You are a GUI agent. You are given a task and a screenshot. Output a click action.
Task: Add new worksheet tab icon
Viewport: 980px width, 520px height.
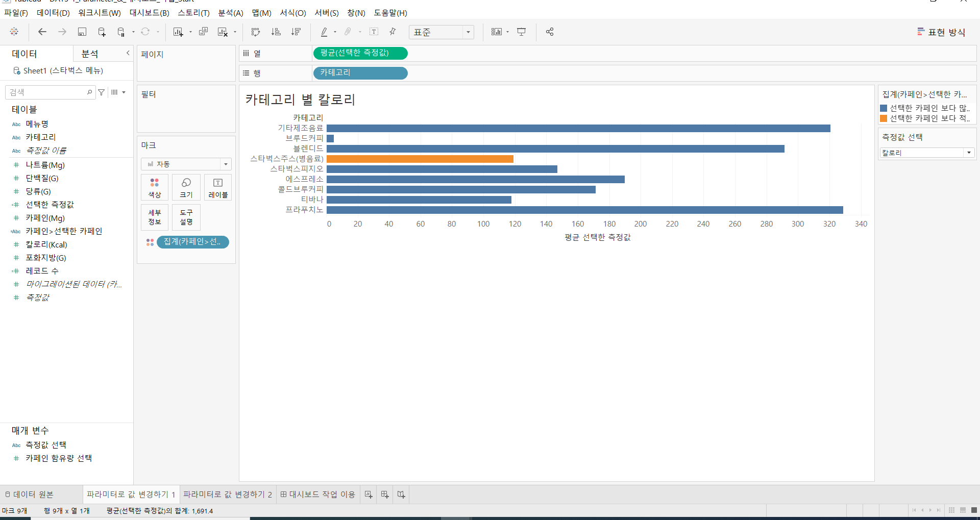click(369, 494)
